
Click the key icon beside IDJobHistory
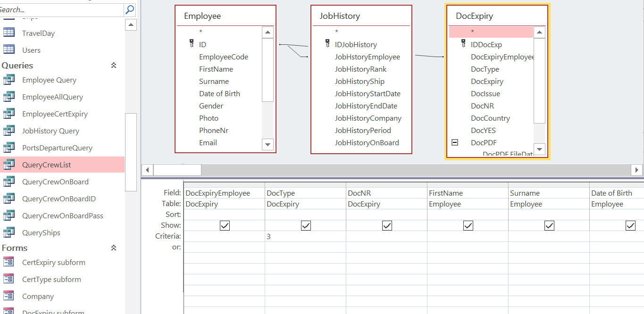pyautogui.click(x=327, y=44)
